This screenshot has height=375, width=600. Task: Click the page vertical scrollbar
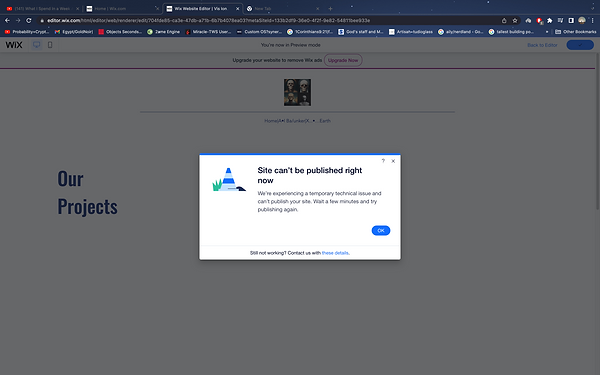point(597,131)
